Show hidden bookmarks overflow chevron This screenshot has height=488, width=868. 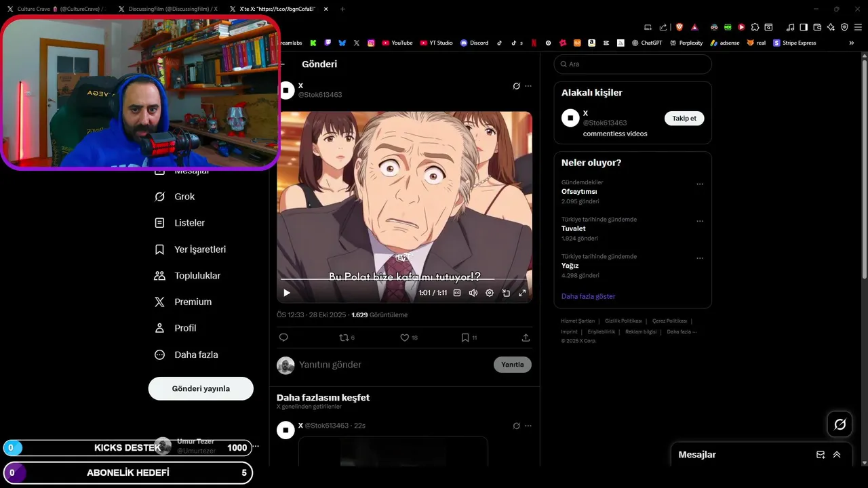[852, 43]
